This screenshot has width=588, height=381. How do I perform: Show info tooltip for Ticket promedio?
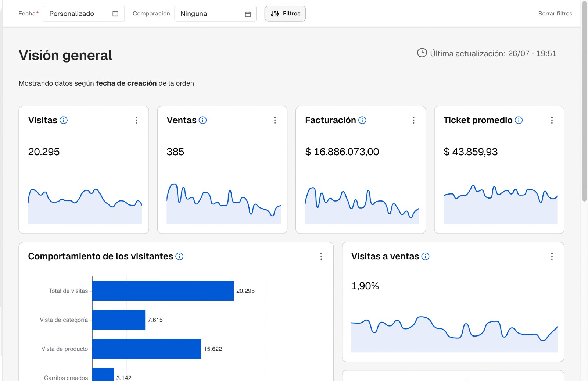click(x=519, y=120)
